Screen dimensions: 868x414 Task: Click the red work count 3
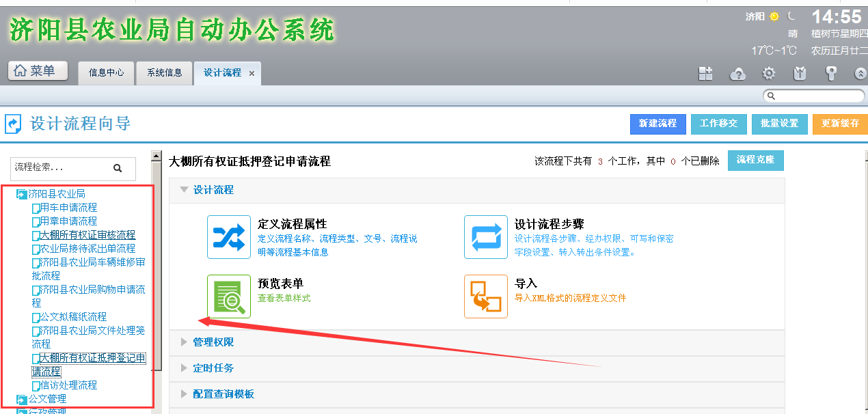click(x=600, y=162)
